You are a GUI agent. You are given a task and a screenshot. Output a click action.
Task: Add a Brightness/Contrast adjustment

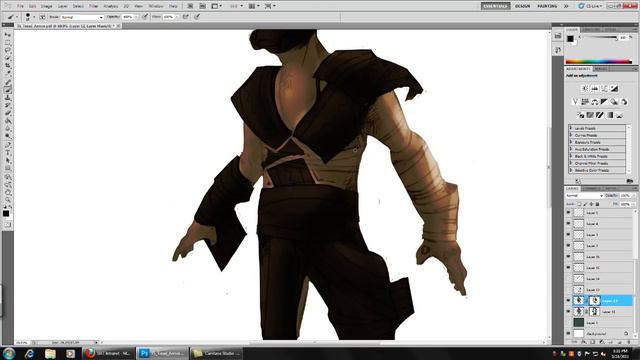585,89
